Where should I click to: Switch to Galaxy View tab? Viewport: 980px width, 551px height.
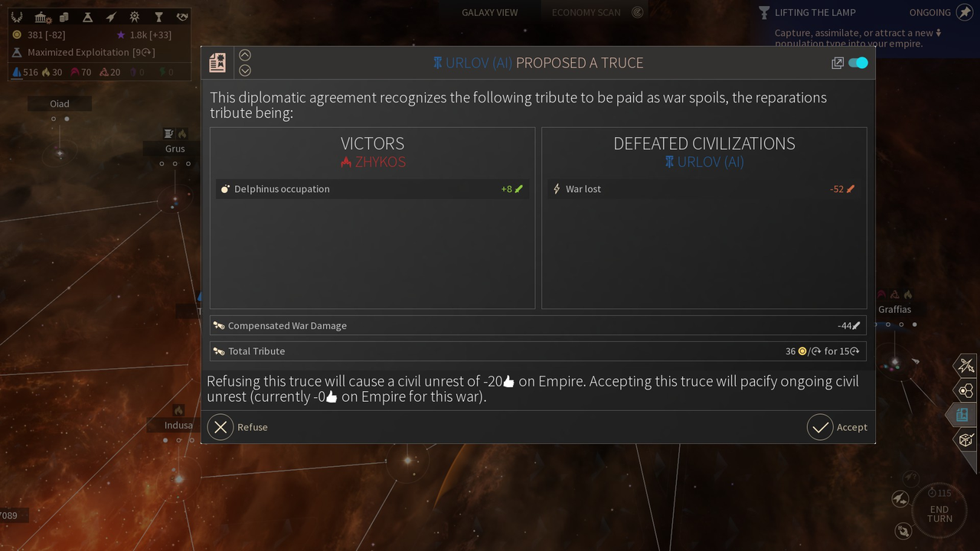click(489, 12)
